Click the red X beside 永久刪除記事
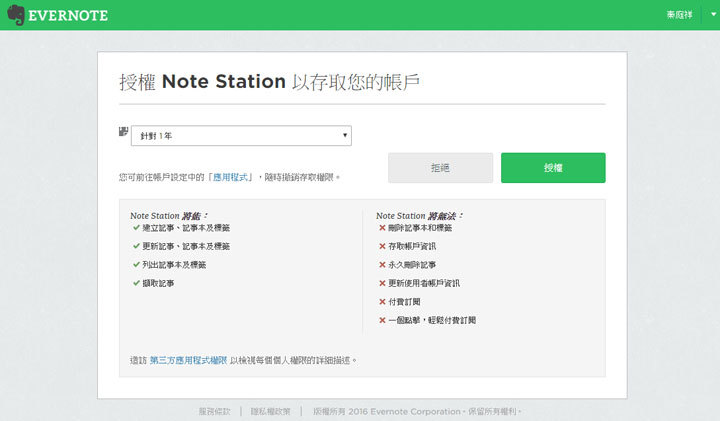This screenshot has width=720, height=421. point(382,265)
